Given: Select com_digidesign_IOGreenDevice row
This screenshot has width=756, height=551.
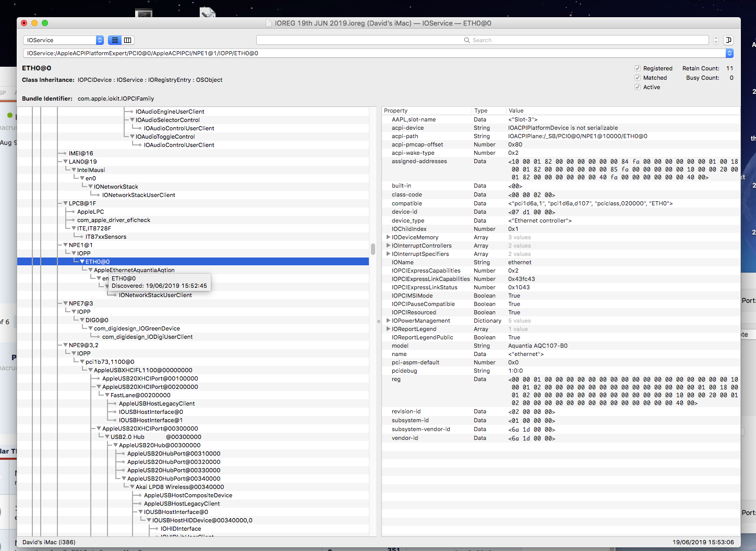Looking at the screenshot, I should (x=137, y=328).
